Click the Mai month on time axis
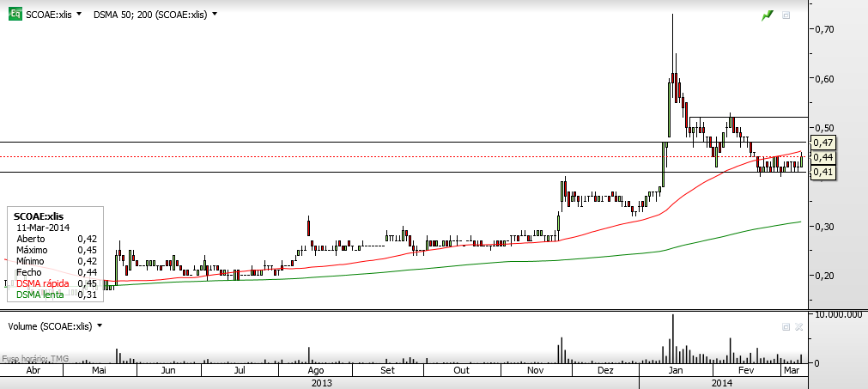This screenshot has width=868, height=389. click(99, 369)
